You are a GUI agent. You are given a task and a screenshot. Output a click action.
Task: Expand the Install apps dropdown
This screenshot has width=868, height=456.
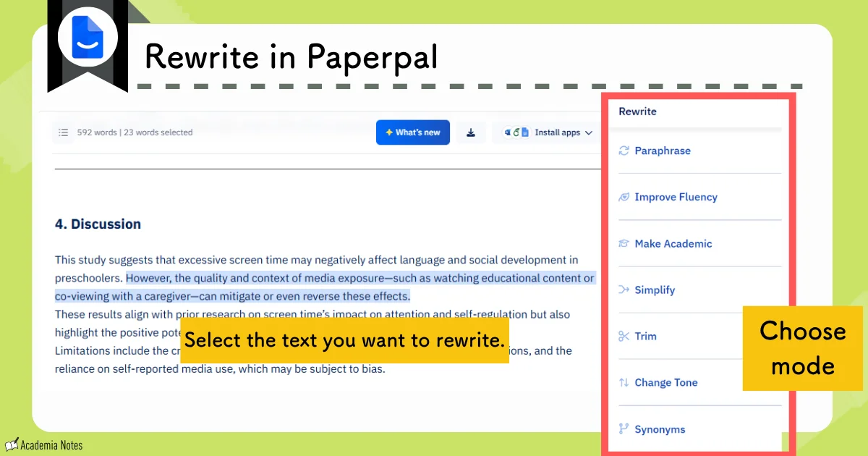(x=587, y=132)
